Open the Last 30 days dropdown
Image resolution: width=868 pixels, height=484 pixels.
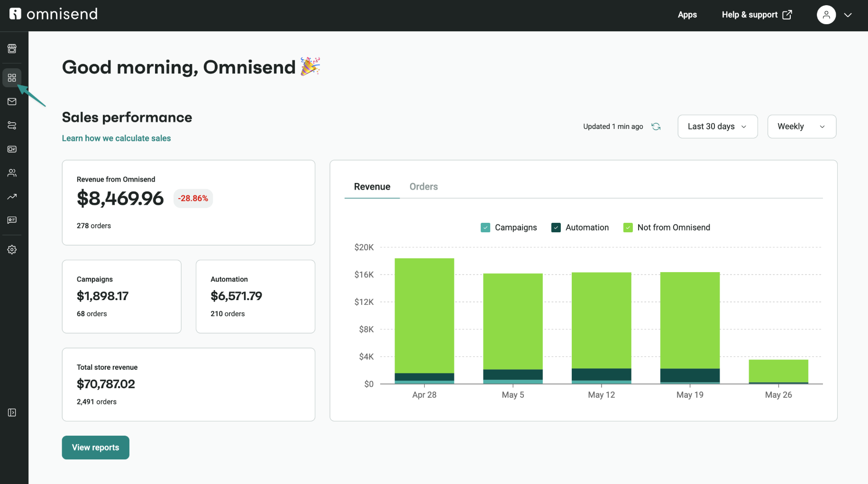(x=717, y=126)
